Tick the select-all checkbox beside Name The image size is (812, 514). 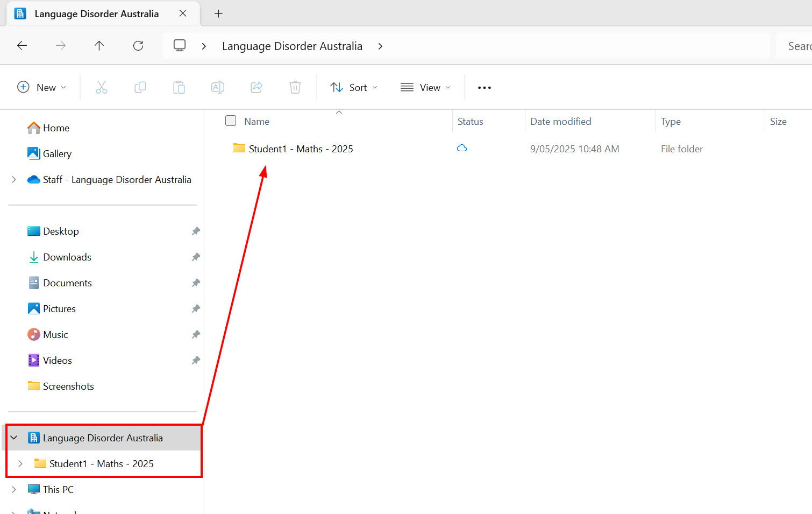[231, 121]
